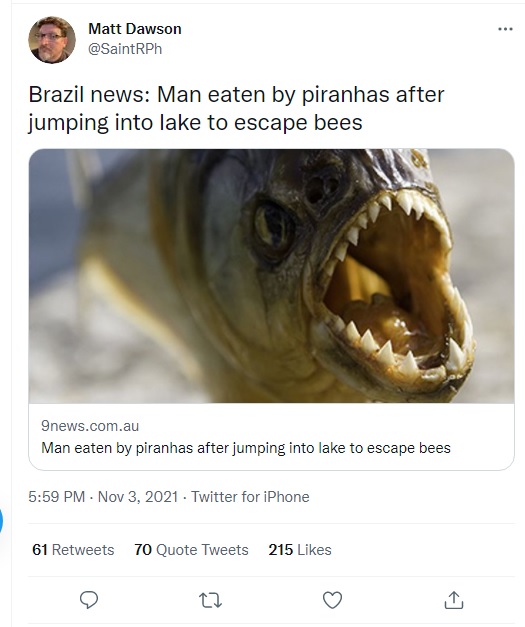Click the blue circle at left edge

1,521
